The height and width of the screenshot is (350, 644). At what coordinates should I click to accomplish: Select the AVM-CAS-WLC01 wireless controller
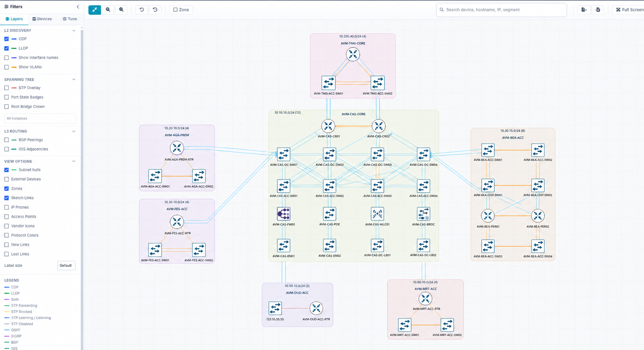click(x=377, y=214)
